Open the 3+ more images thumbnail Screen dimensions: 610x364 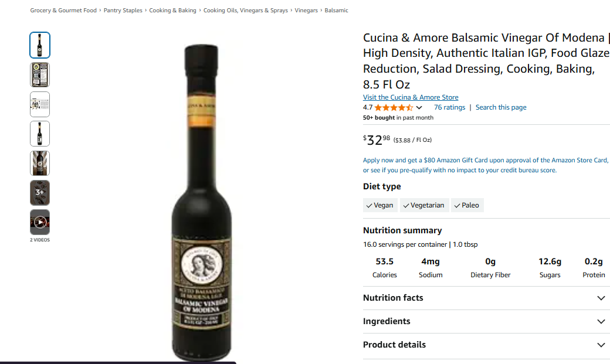(x=40, y=192)
